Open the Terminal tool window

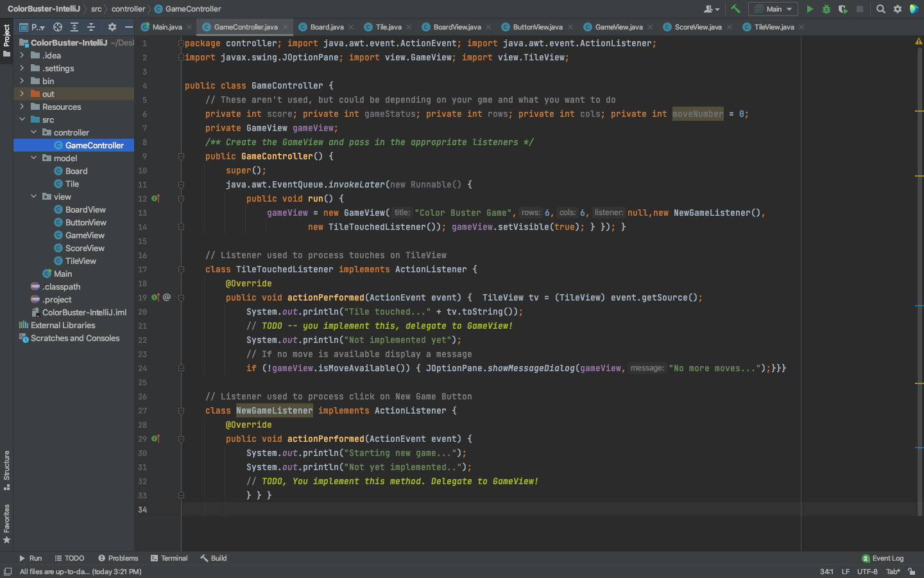click(169, 558)
